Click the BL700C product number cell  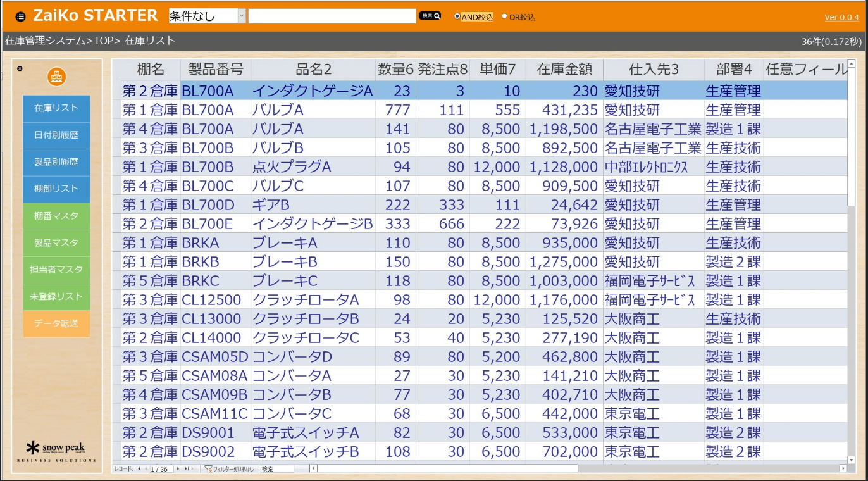(x=216, y=185)
